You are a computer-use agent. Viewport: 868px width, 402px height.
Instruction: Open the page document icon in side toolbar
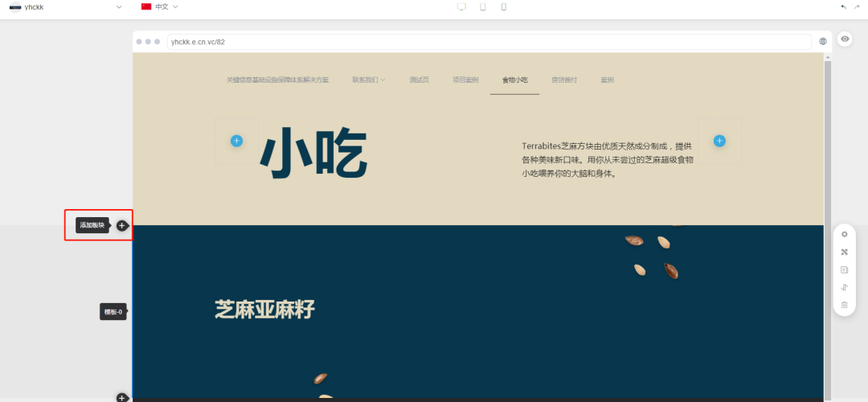click(844, 269)
